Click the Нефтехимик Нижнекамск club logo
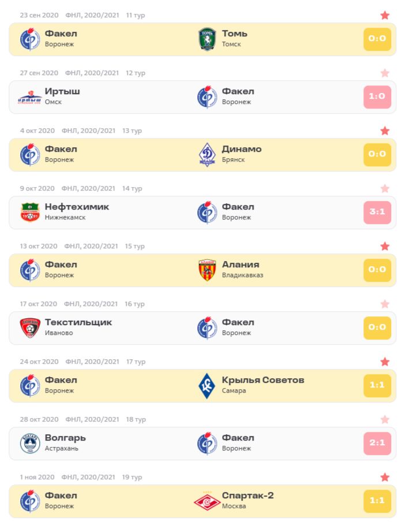Viewport: 420px width, 522px height. click(x=30, y=212)
